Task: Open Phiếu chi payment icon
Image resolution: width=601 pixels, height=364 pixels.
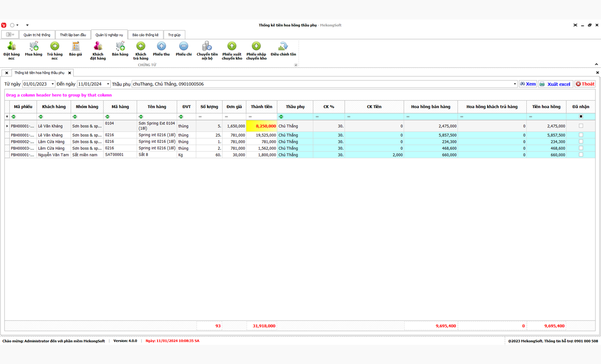Action: 183,47
